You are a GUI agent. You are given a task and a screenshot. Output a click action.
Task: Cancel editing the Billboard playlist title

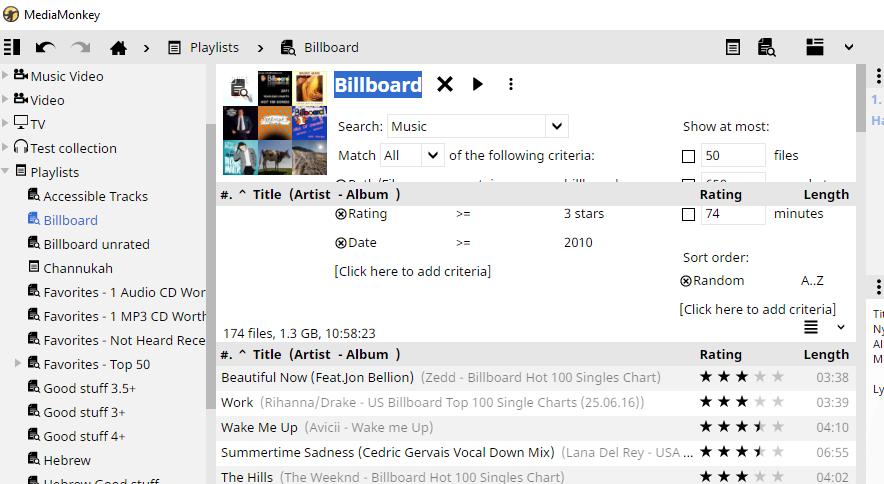coord(445,85)
